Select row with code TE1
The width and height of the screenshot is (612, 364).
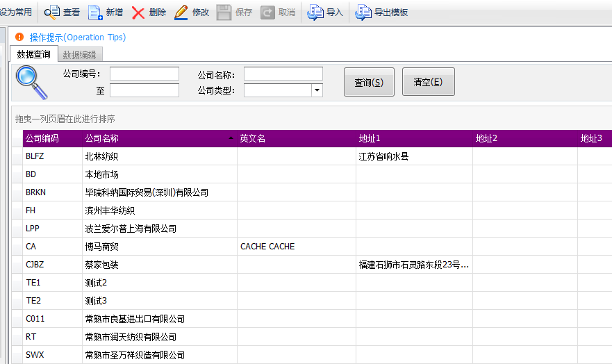[52, 283]
